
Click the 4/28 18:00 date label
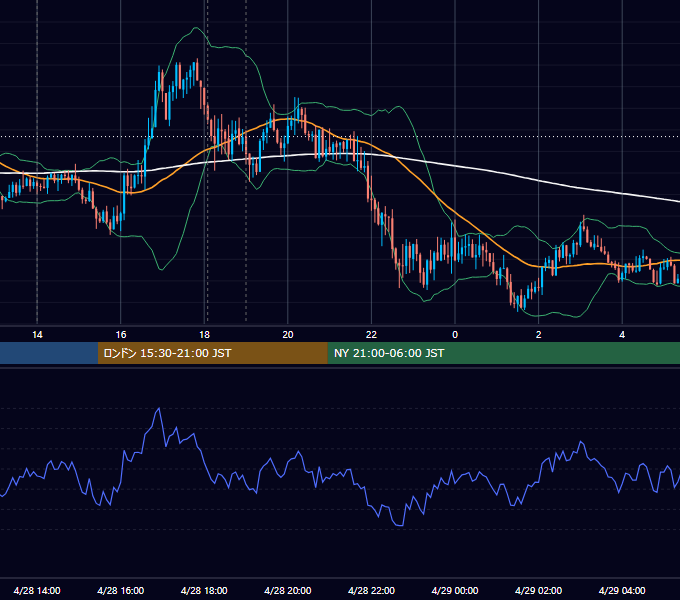coord(204,590)
